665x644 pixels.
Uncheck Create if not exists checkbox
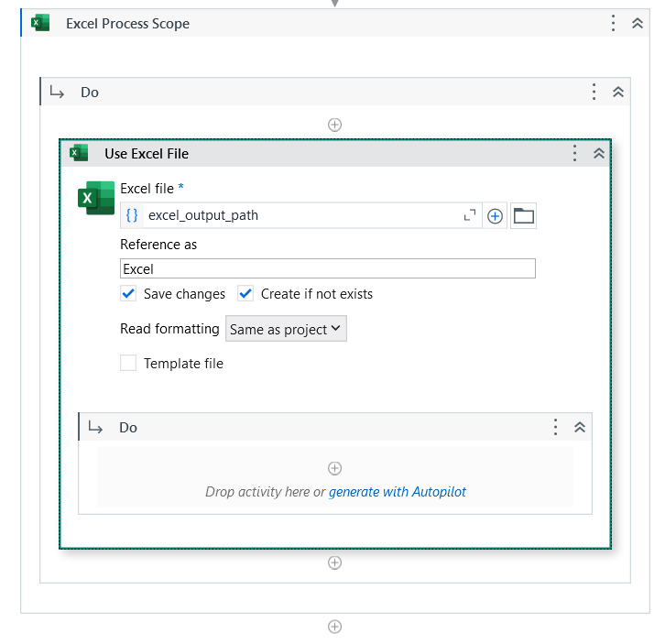pyautogui.click(x=245, y=293)
